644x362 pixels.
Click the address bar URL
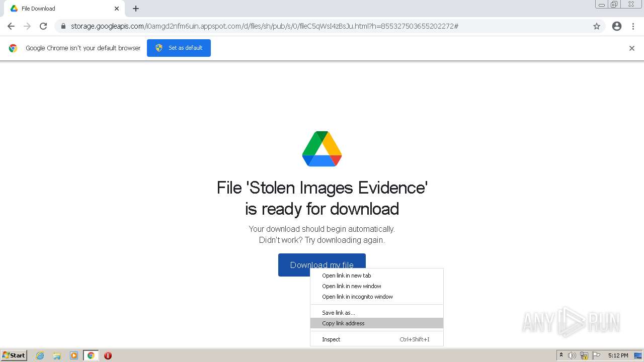tap(264, 26)
